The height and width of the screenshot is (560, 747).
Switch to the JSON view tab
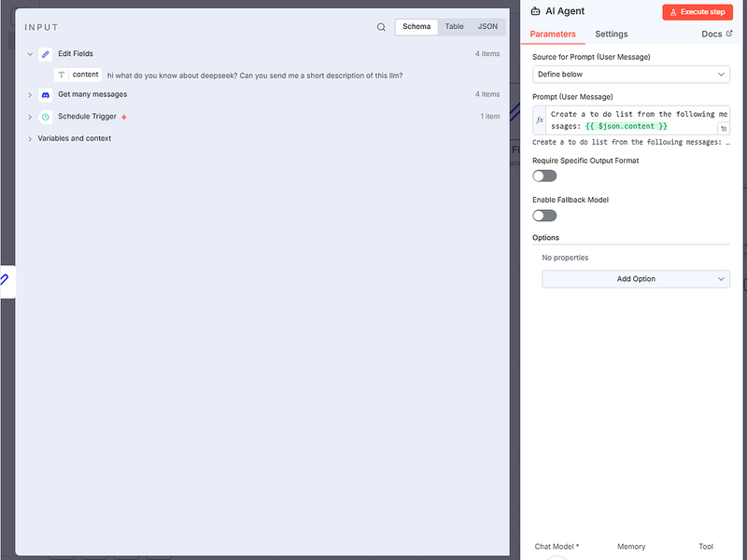point(487,27)
